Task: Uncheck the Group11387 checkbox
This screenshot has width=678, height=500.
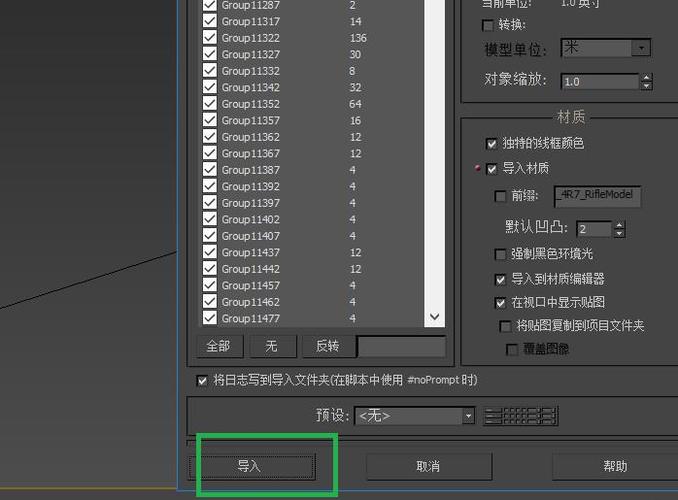Action: [210, 169]
